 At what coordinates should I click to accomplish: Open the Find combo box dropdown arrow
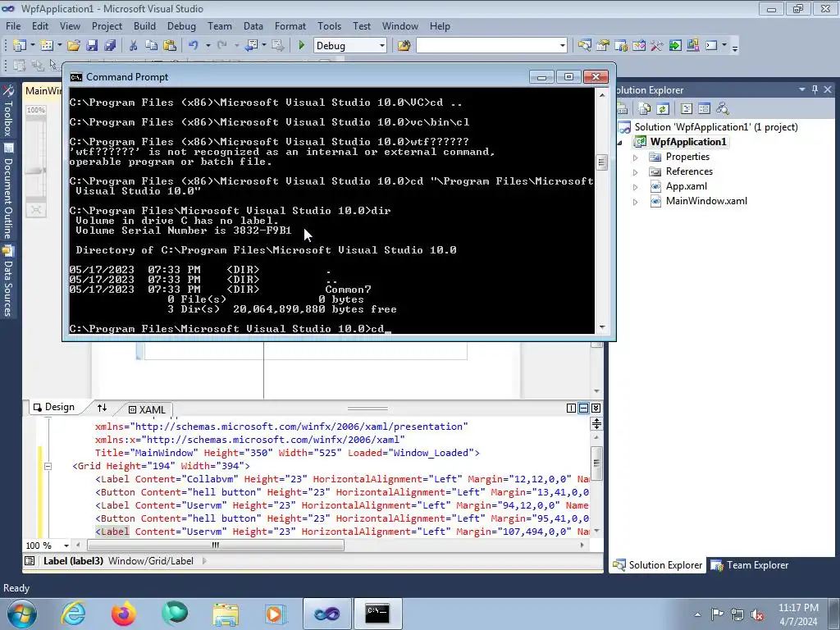[x=562, y=46]
